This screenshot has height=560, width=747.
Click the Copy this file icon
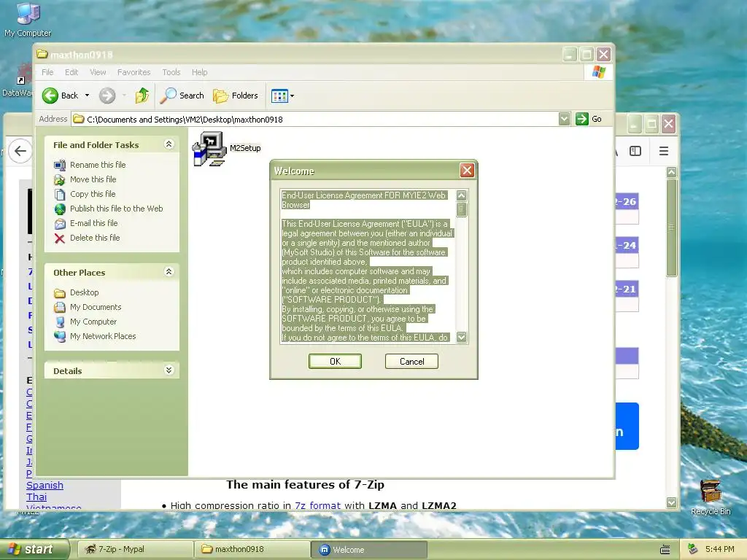coord(60,194)
